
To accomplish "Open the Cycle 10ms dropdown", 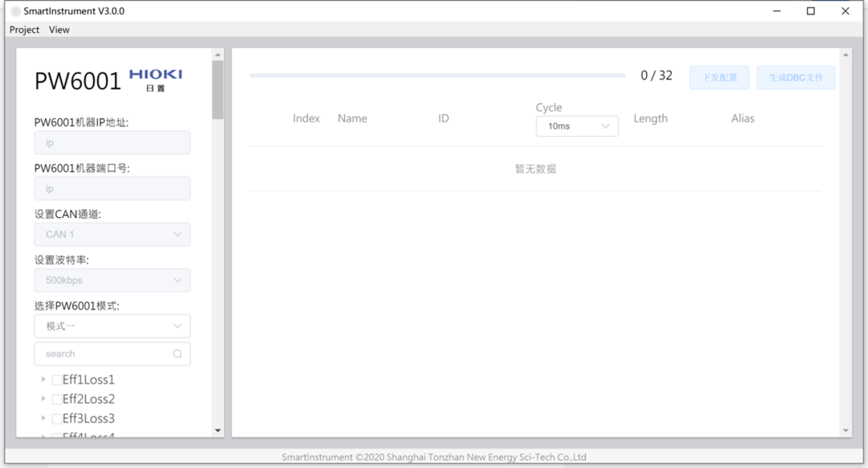I will [x=577, y=126].
